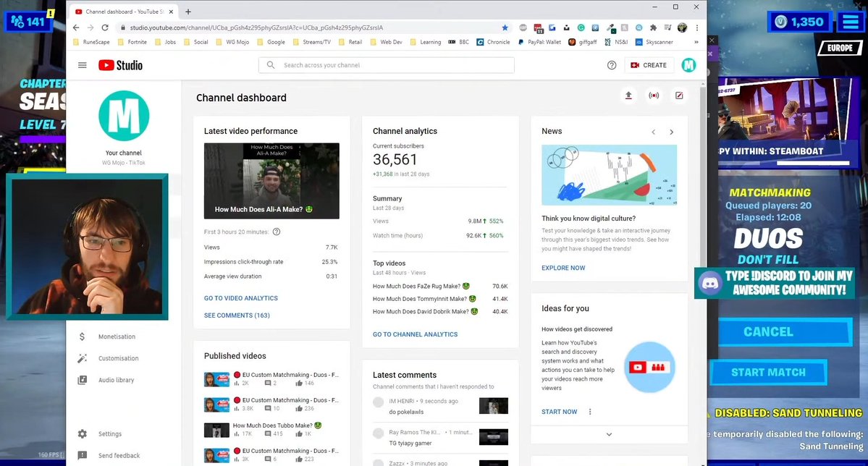Click the Send feedback icon

point(82,455)
